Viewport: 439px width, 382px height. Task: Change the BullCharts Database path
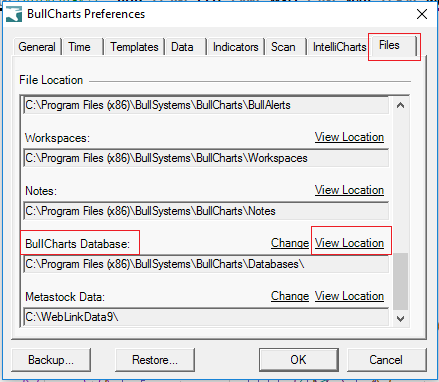coord(290,243)
